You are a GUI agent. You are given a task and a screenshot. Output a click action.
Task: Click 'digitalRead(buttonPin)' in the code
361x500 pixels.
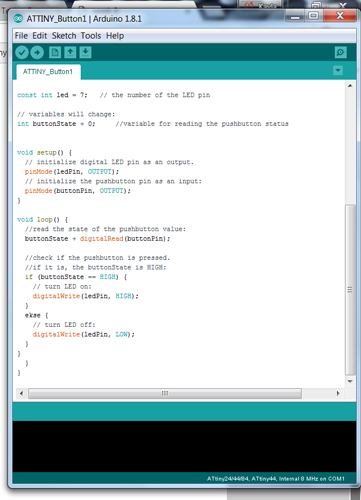[x=123, y=239]
